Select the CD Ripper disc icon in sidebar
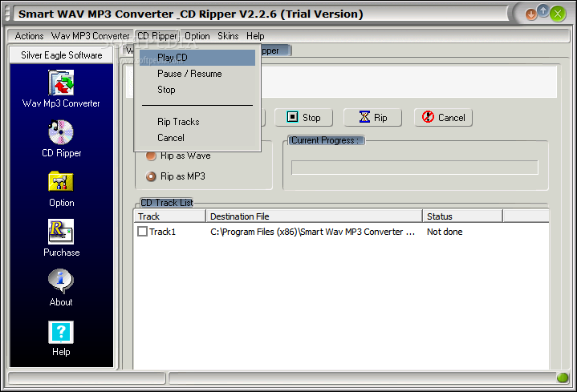This screenshot has height=392, width=577. [61, 132]
